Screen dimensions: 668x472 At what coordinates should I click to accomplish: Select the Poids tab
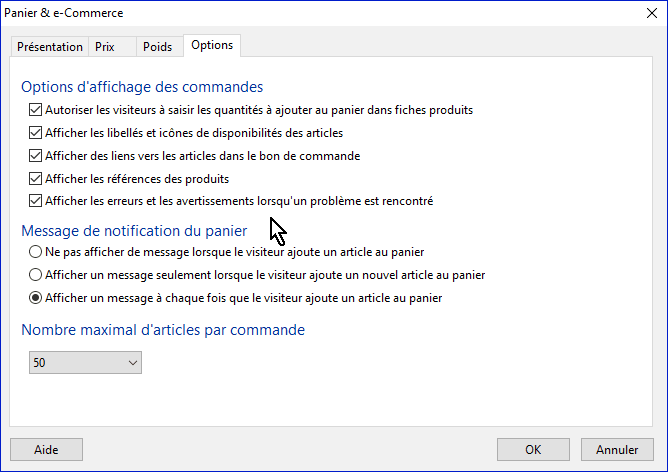[157, 47]
